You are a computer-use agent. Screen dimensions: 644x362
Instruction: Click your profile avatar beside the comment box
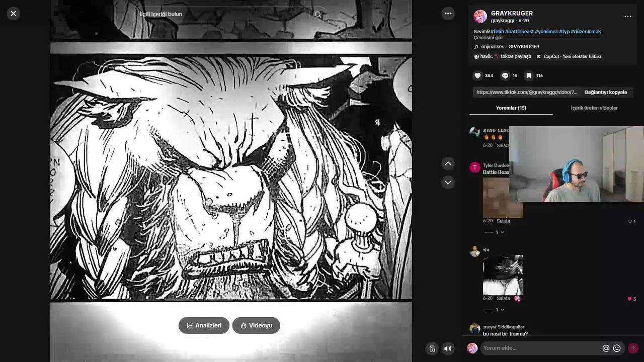pyautogui.click(x=472, y=348)
